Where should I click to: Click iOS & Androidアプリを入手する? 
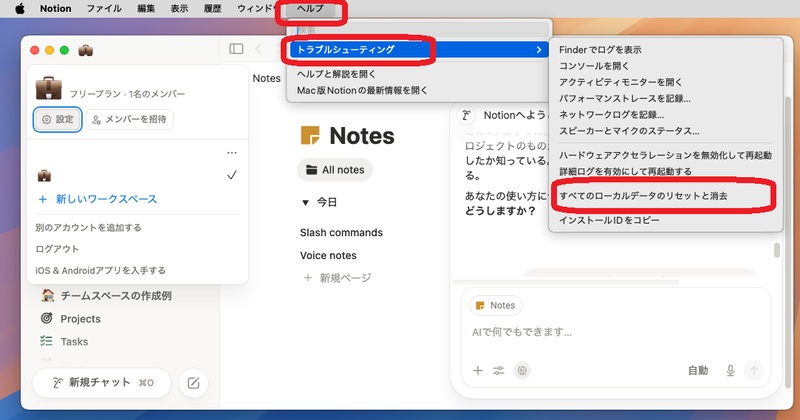[101, 270]
